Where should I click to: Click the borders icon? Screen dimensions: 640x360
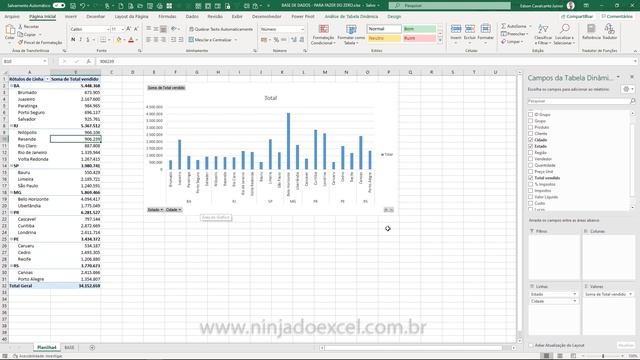(102, 40)
